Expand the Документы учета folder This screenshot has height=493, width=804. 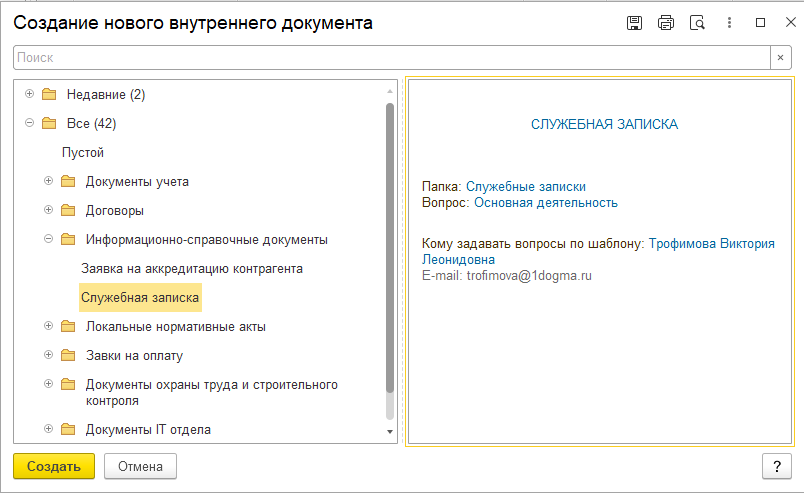pos(49,182)
